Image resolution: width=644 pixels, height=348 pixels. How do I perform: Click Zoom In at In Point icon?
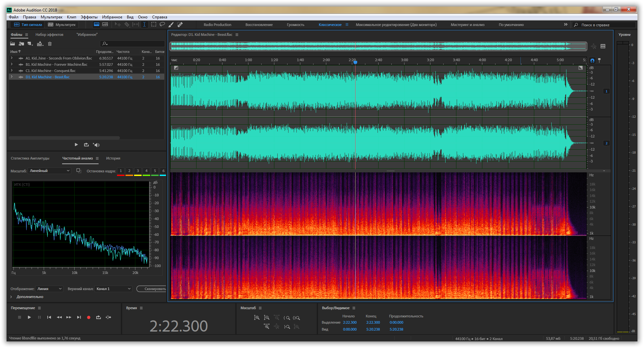coord(287,318)
